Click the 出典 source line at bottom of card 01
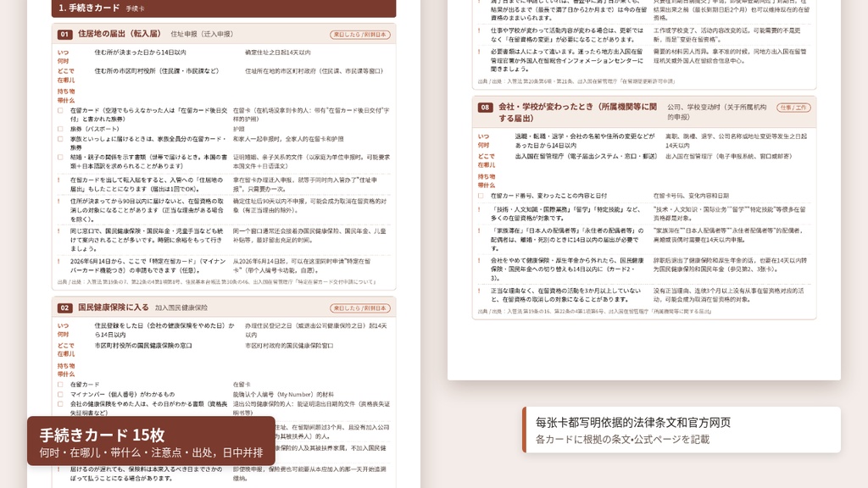The height and width of the screenshot is (488, 868). 217,282
